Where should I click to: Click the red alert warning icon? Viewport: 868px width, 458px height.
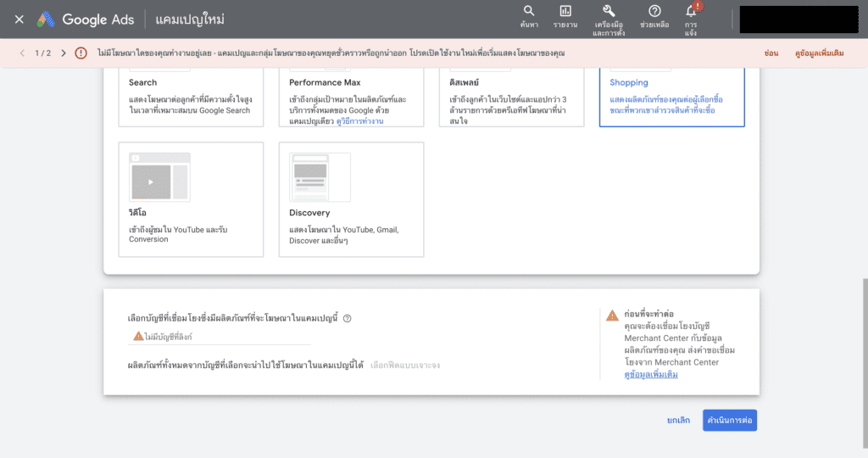81,53
